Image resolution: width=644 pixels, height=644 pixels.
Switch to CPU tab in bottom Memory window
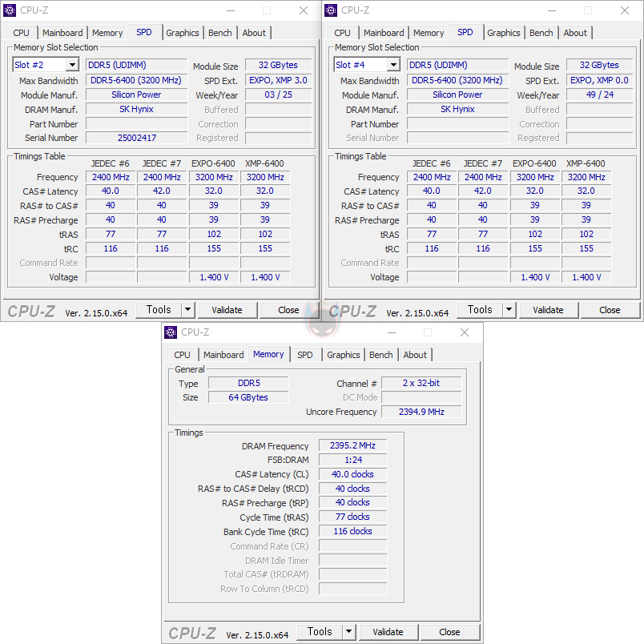(x=182, y=355)
